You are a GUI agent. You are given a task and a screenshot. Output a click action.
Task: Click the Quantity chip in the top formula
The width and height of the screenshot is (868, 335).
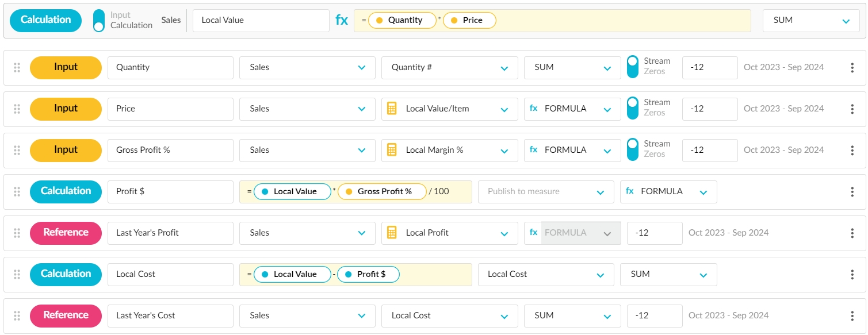(403, 20)
